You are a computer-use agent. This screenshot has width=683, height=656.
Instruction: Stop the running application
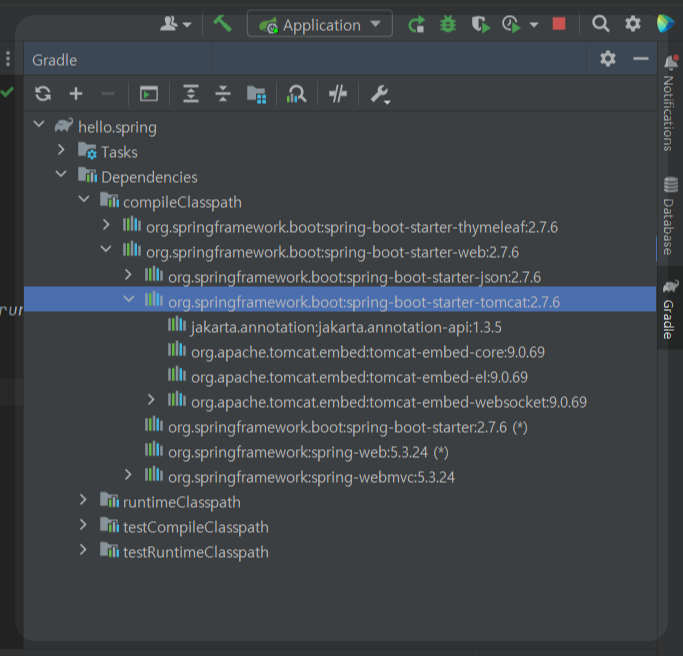tap(559, 24)
